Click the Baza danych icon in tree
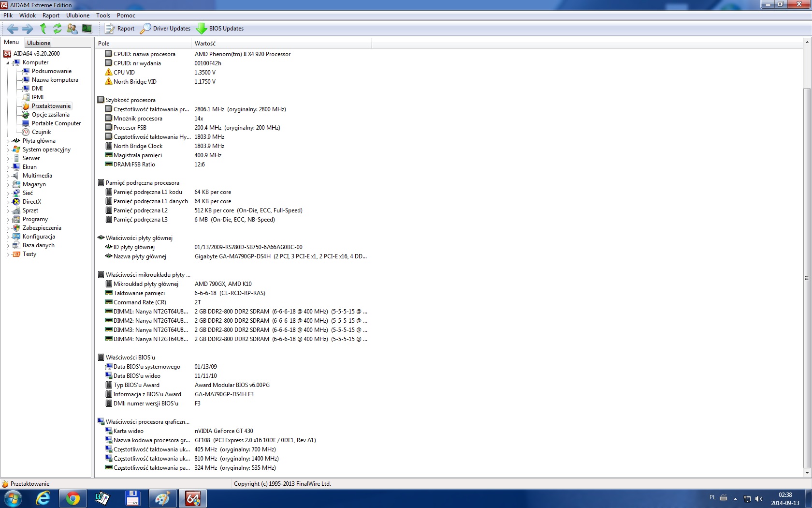 click(16, 245)
